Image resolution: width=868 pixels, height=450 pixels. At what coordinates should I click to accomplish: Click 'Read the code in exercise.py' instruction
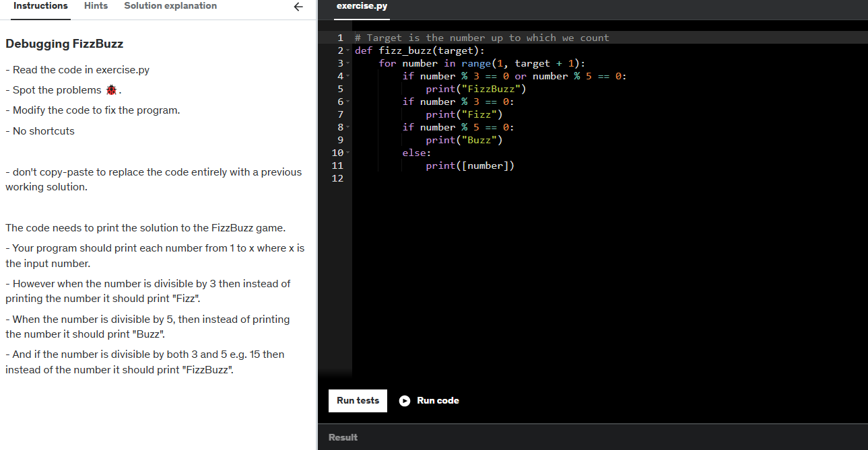click(77, 70)
